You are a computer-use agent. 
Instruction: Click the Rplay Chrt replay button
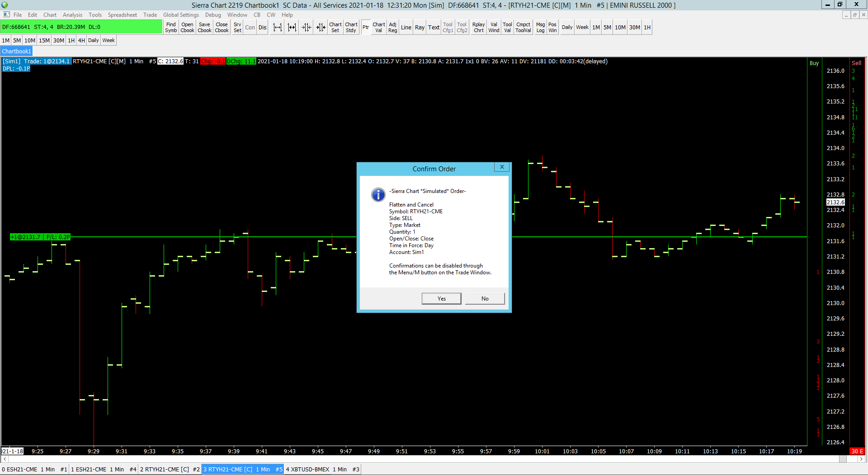pyautogui.click(x=479, y=27)
